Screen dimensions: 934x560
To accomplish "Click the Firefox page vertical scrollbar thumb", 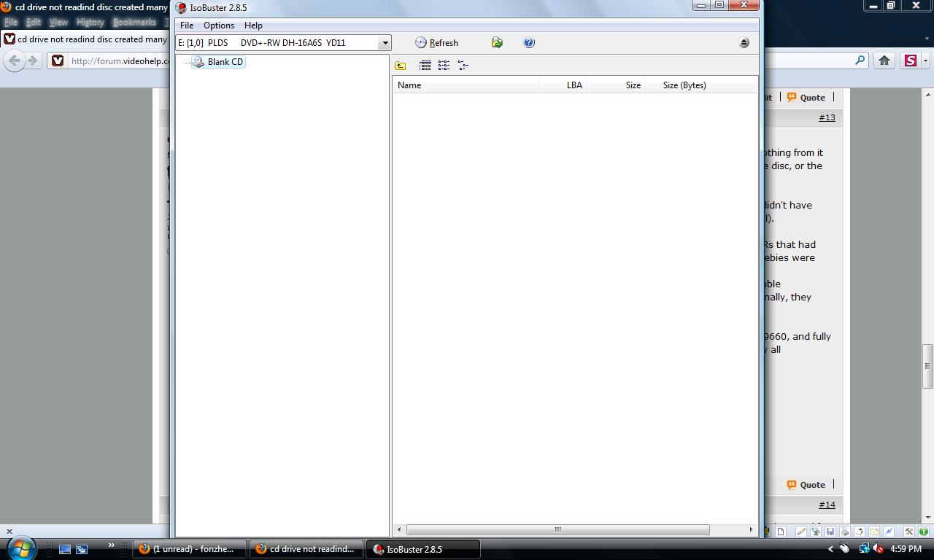I will click(928, 366).
